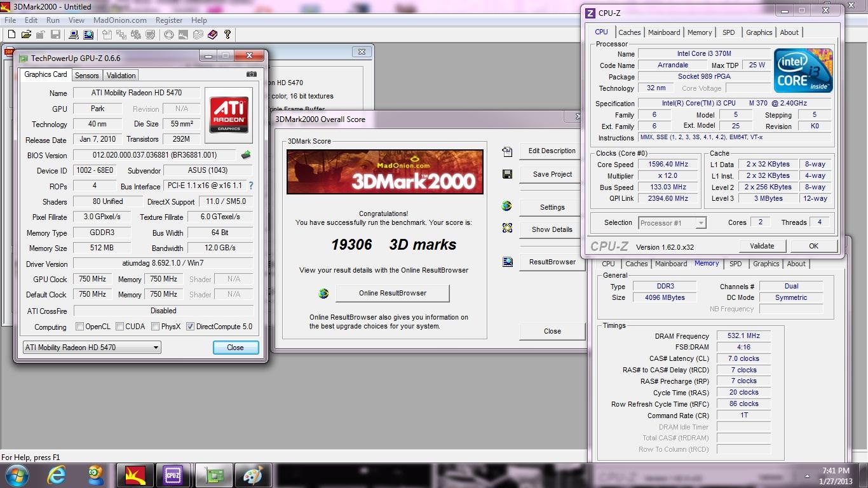868x488 pixels.
Task: Click the Core Speed 1596.40 MHz value
Action: pos(667,164)
